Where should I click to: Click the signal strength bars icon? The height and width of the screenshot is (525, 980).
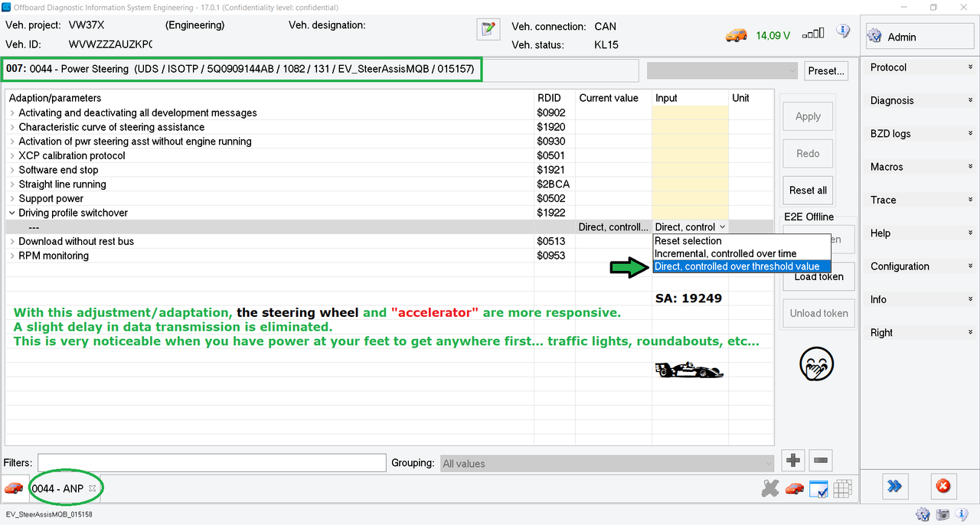[813, 34]
